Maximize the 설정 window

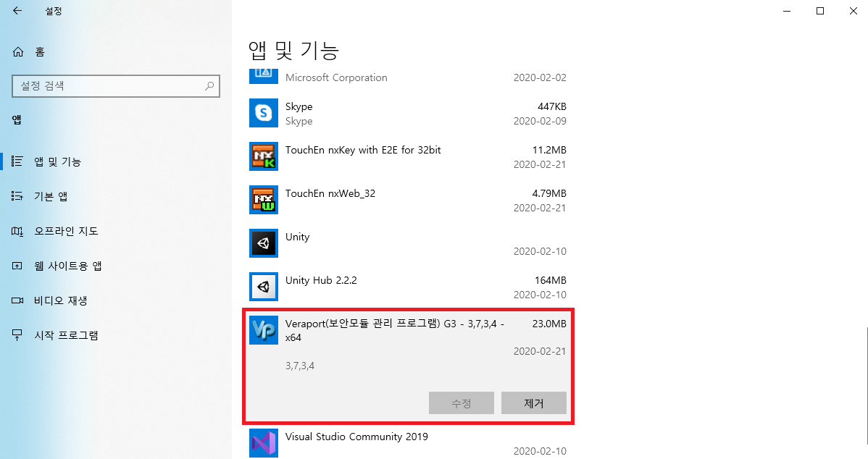click(x=820, y=11)
